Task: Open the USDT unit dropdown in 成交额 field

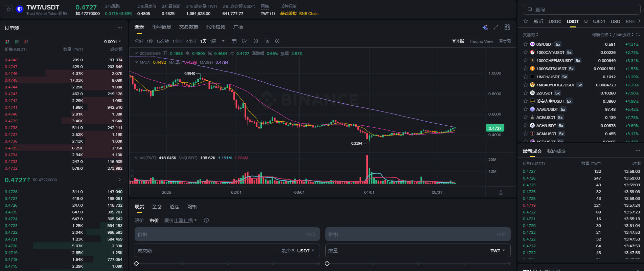Action: (x=306, y=251)
